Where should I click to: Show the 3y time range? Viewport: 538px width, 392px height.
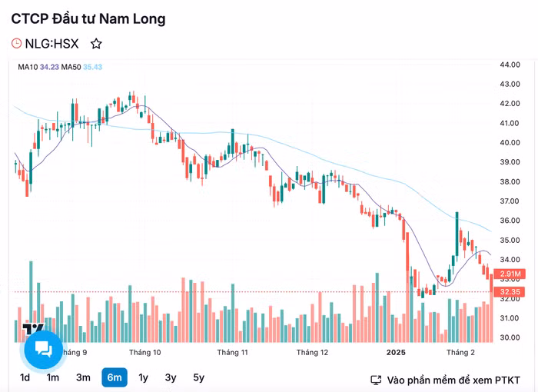click(171, 377)
